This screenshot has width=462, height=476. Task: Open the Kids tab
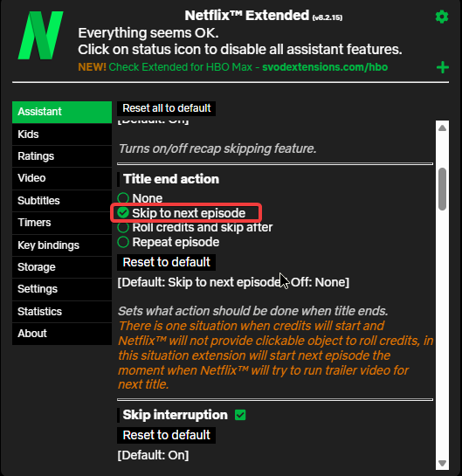(x=62, y=135)
